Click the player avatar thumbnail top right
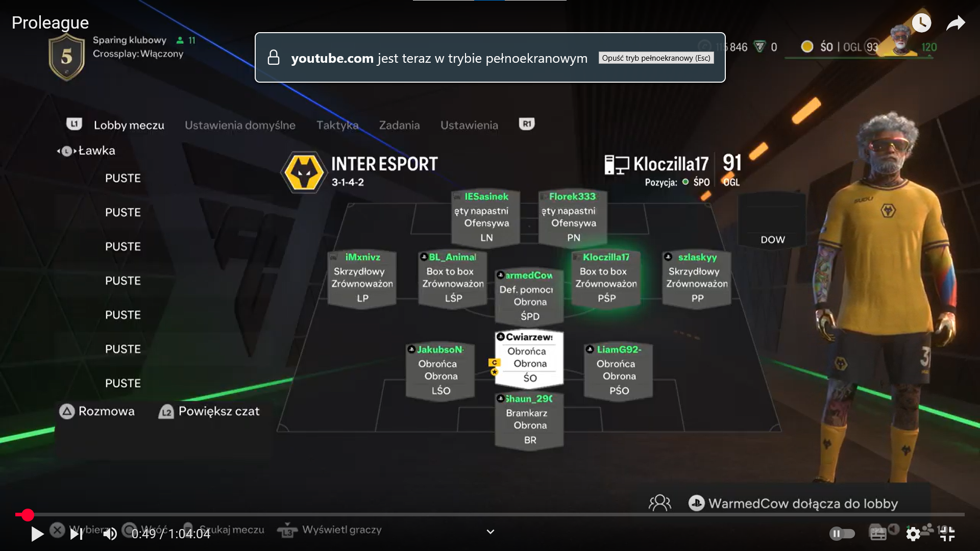Image resolution: width=980 pixels, height=551 pixels. coord(901,40)
